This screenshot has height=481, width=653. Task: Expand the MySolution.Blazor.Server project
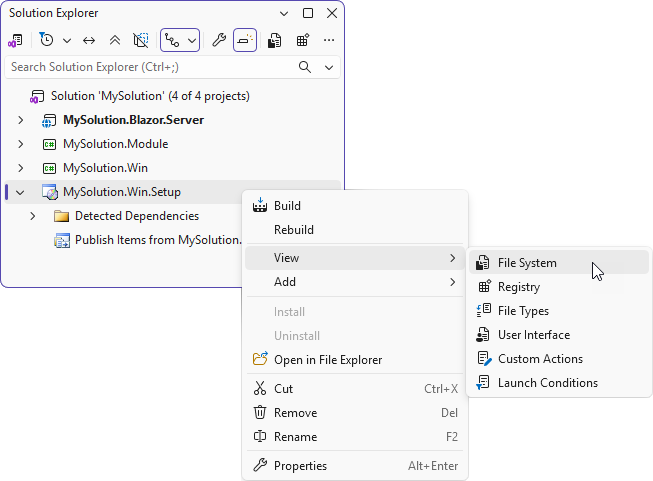[x=20, y=120]
